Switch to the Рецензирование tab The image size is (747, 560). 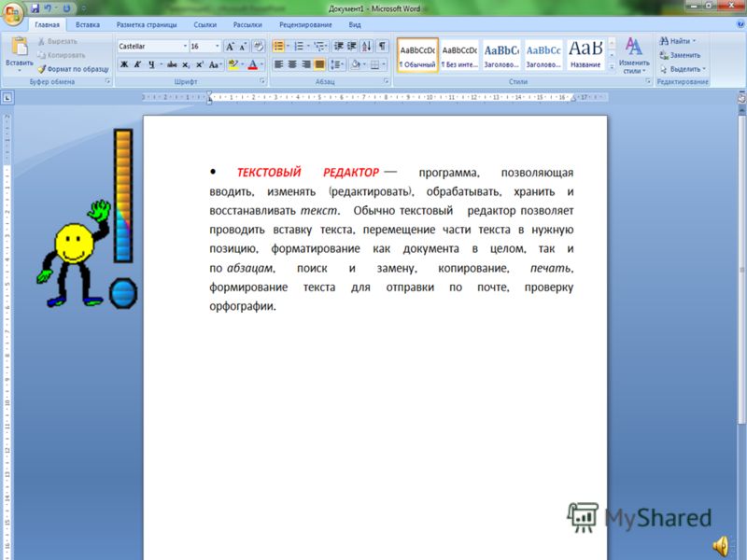pos(305,25)
